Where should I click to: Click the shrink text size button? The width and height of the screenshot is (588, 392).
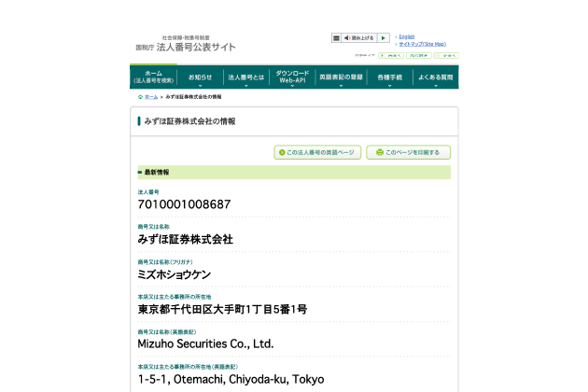(x=446, y=55)
